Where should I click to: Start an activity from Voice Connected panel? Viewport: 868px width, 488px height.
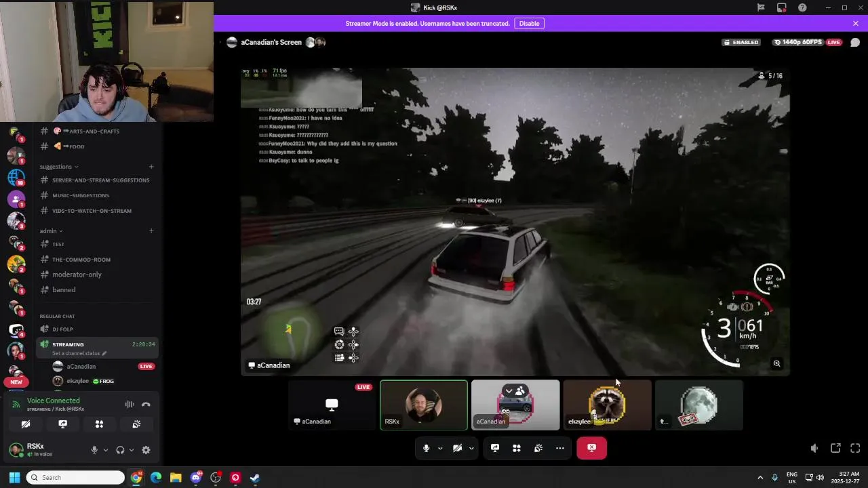pos(100,424)
